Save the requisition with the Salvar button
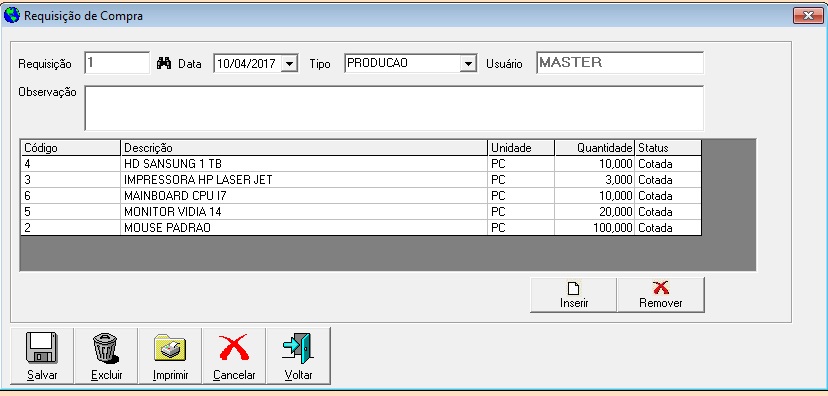Viewport: 828px width, 396px height. 42,356
